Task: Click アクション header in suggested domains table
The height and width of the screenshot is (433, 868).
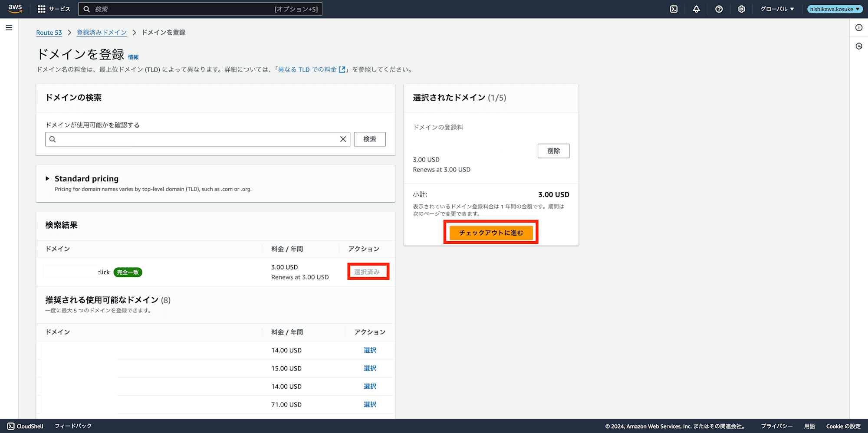Action: coord(370,332)
